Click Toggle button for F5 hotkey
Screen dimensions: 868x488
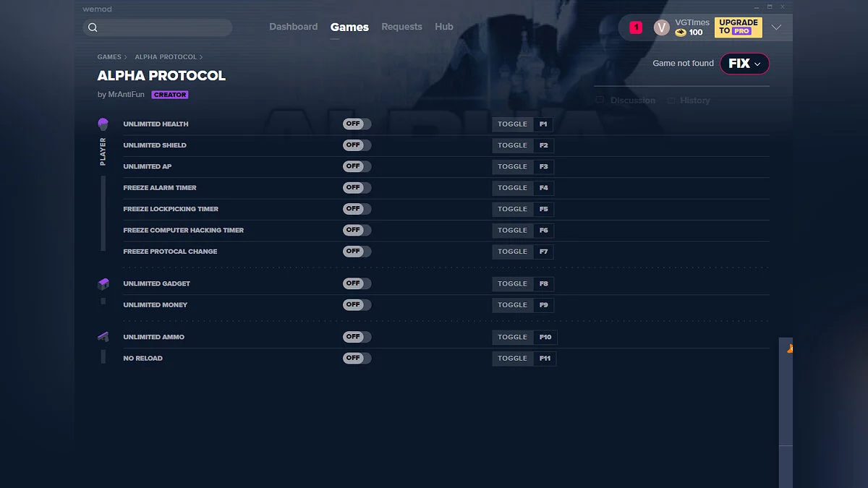[x=513, y=209]
